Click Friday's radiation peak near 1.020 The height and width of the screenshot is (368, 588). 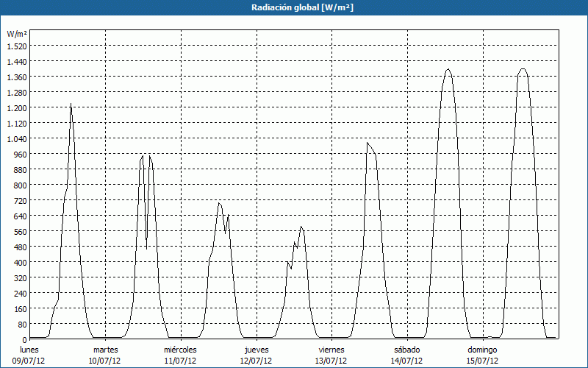tap(367, 143)
